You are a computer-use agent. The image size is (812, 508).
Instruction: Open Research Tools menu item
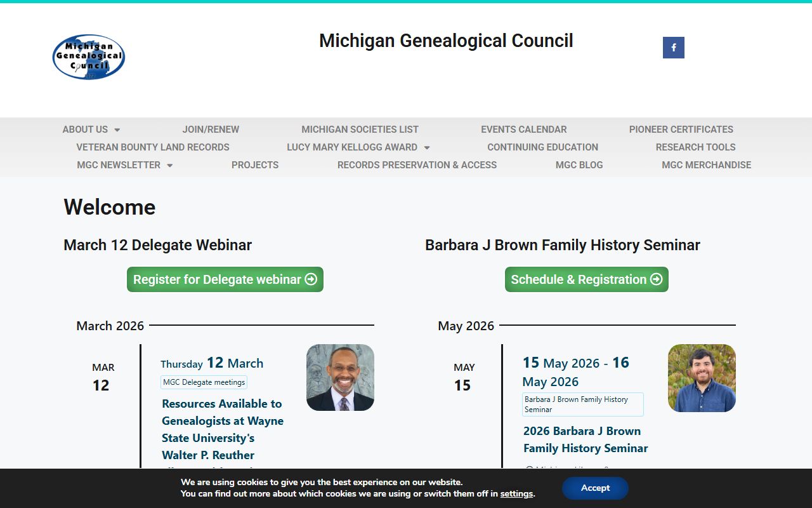pyautogui.click(x=695, y=147)
